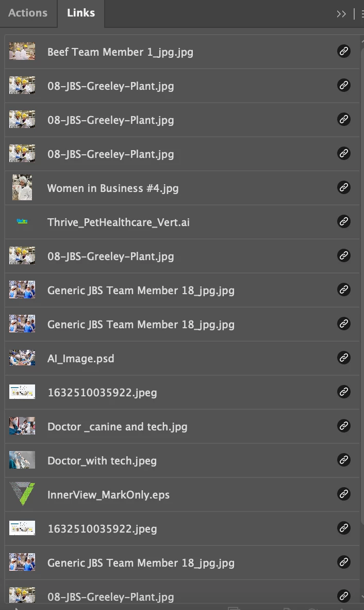Click link icon beside Women in Business #4.jpg
The image size is (364, 610).
click(344, 187)
